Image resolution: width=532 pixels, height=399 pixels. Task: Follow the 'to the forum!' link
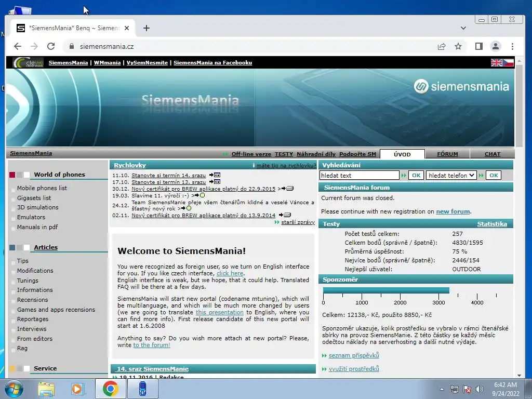(x=152, y=345)
